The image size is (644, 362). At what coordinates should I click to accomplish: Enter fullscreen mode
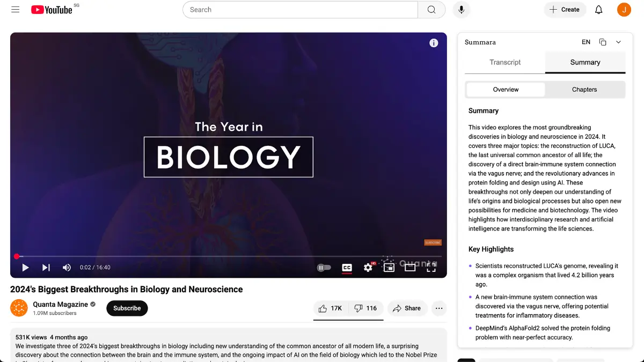point(431,268)
